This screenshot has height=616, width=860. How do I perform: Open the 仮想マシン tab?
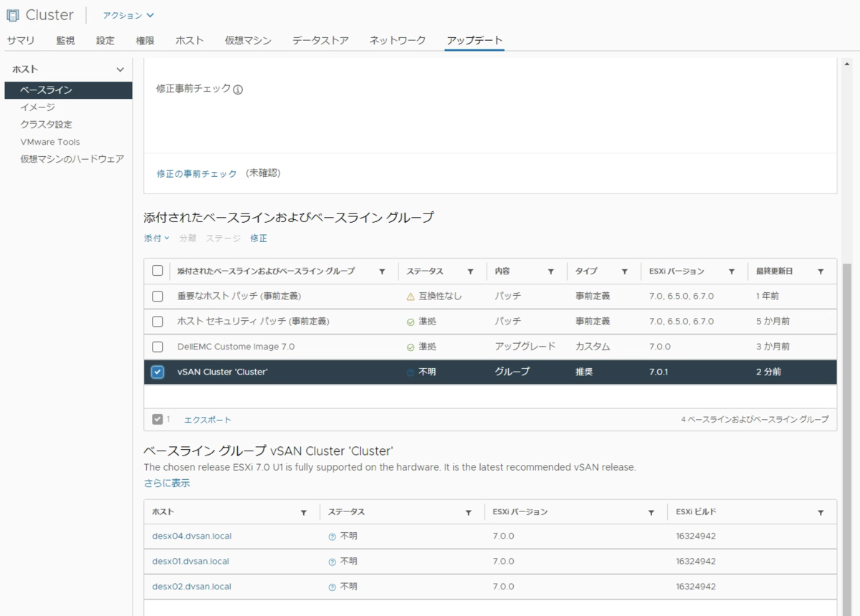tap(248, 40)
